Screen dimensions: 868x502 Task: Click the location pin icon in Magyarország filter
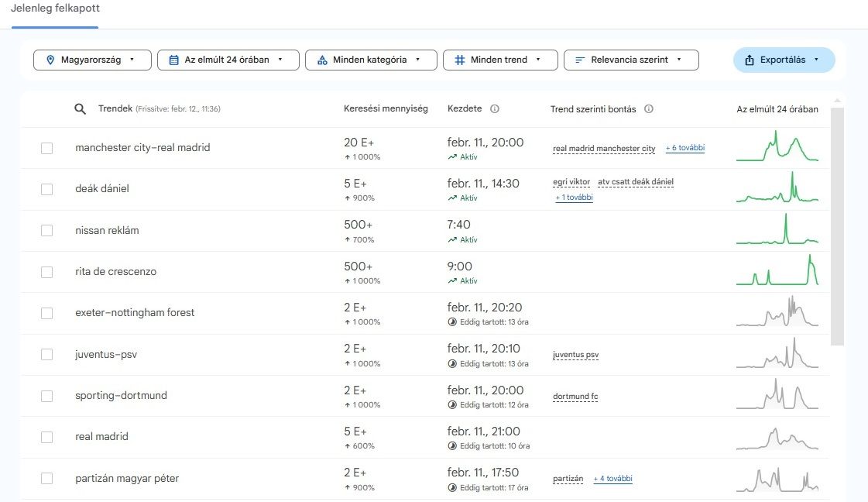coord(50,60)
